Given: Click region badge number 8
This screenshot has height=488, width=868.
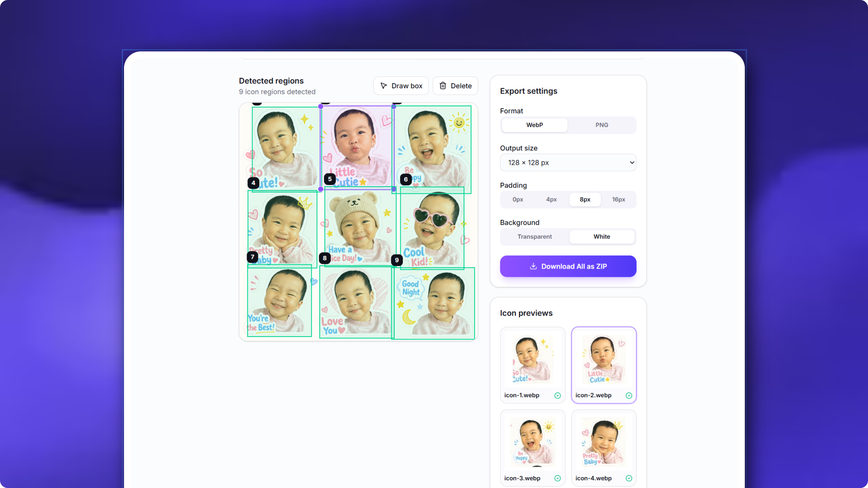Looking at the screenshot, I should pos(325,258).
